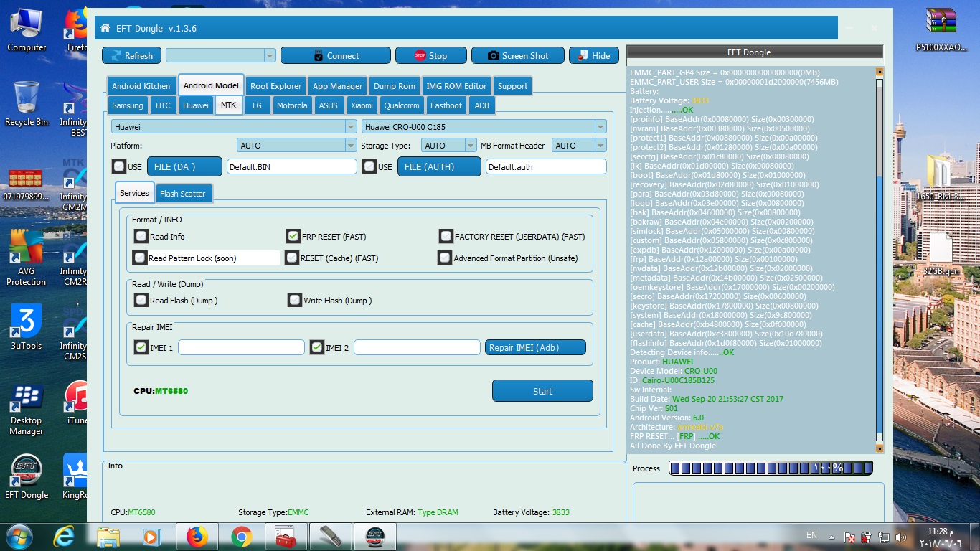Open Windows Media Player from the taskbar
The width and height of the screenshot is (980, 551).
tap(151, 536)
